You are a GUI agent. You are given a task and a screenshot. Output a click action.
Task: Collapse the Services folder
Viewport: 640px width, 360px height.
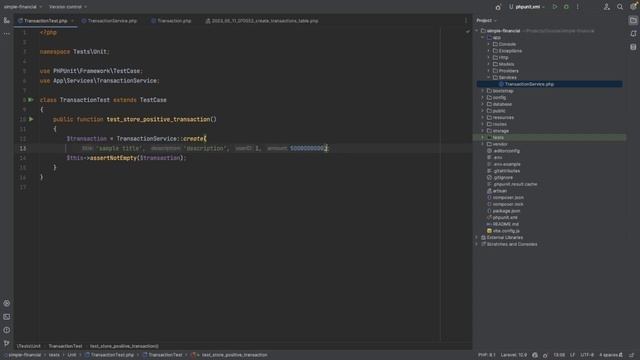489,78
